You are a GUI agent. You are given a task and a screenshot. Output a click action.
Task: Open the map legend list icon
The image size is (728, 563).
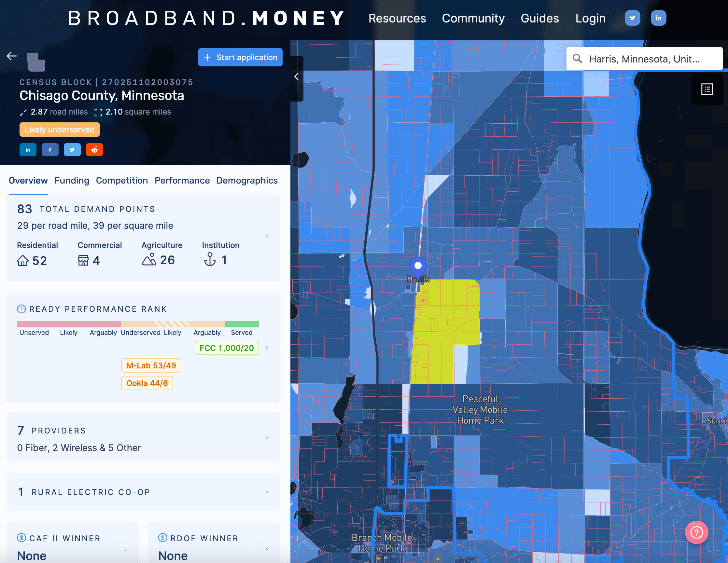coord(707,89)
